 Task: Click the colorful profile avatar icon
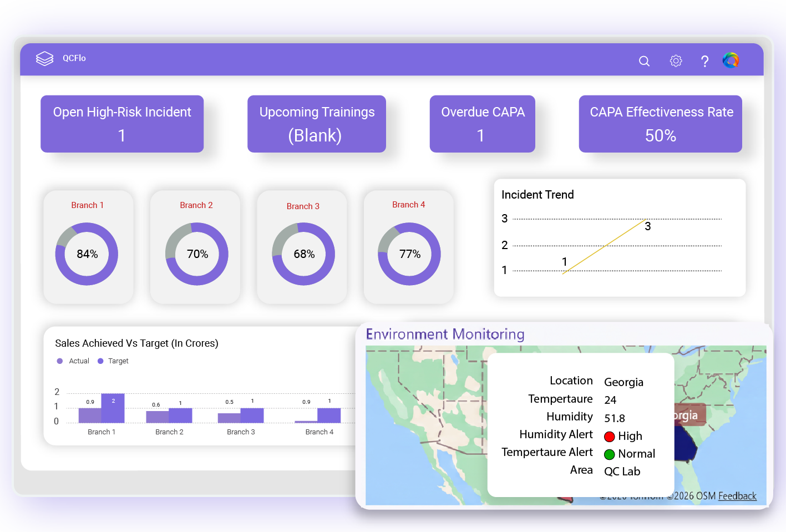(x=731, y=60)
